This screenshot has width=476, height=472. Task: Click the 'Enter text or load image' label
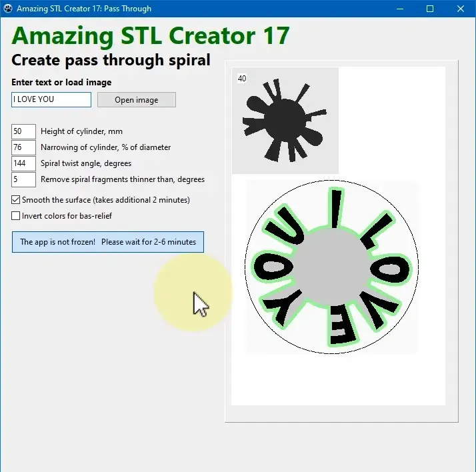pyautogui.click(x=61, y=83)
